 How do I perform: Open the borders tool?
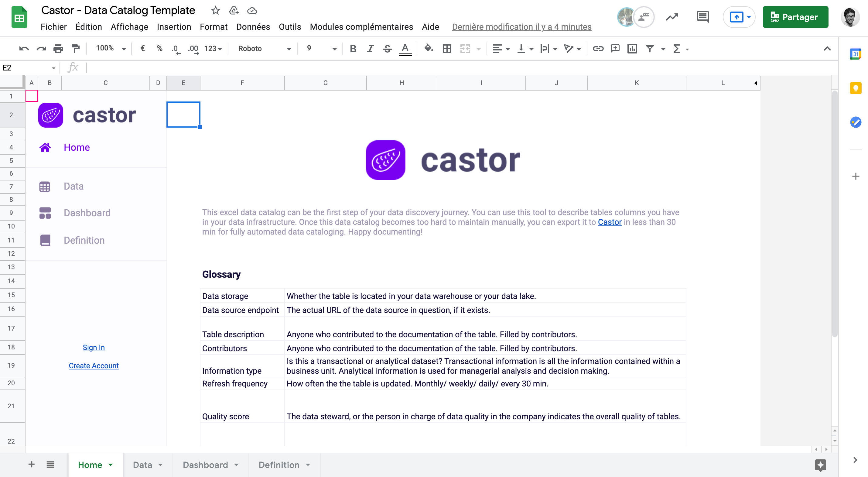click(447, 49)
